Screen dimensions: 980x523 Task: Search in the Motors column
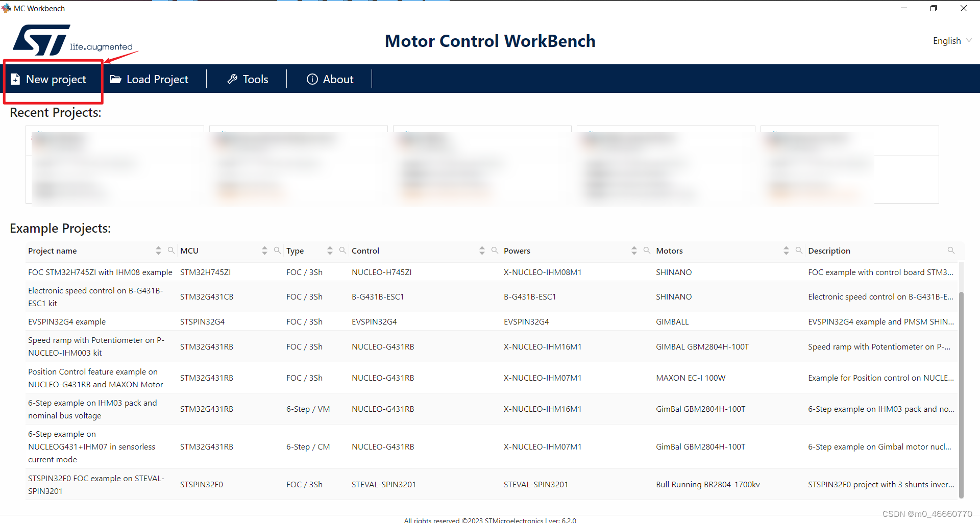point(799,251)
